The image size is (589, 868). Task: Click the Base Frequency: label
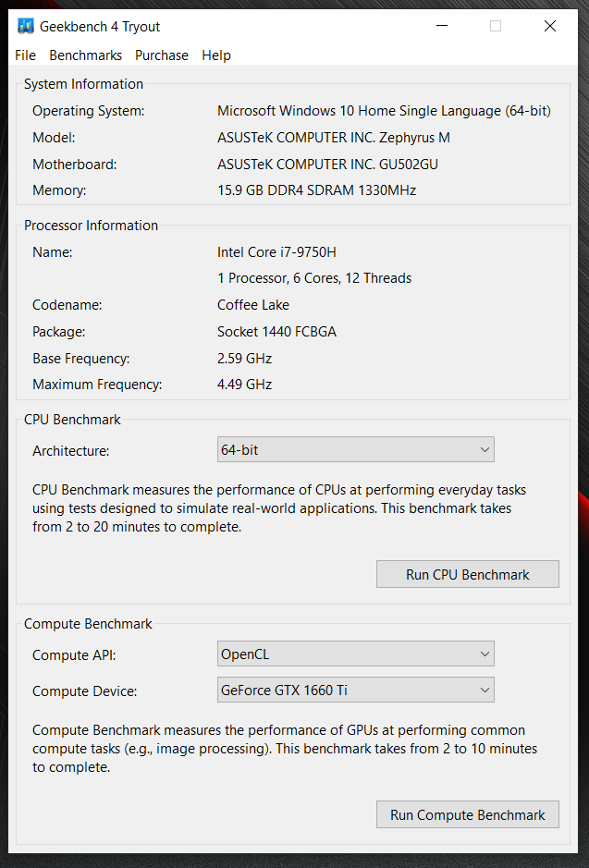[80, 359]
